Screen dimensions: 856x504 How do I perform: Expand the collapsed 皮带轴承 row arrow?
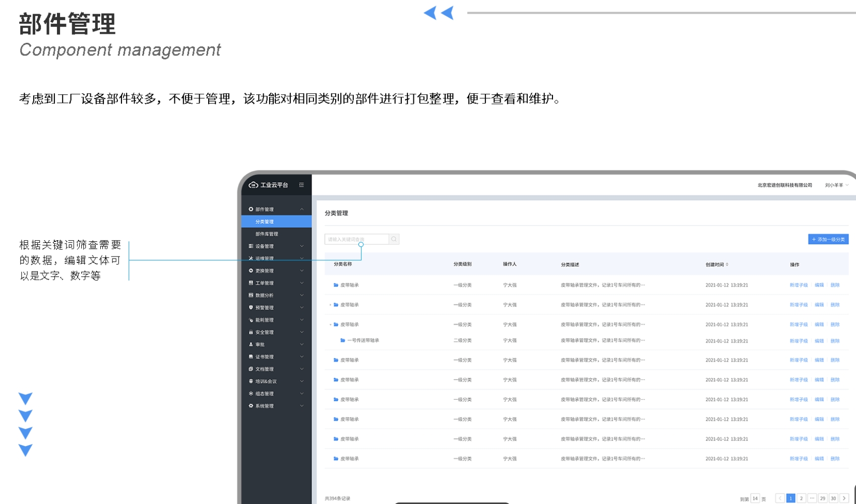[x=330, y=305]
